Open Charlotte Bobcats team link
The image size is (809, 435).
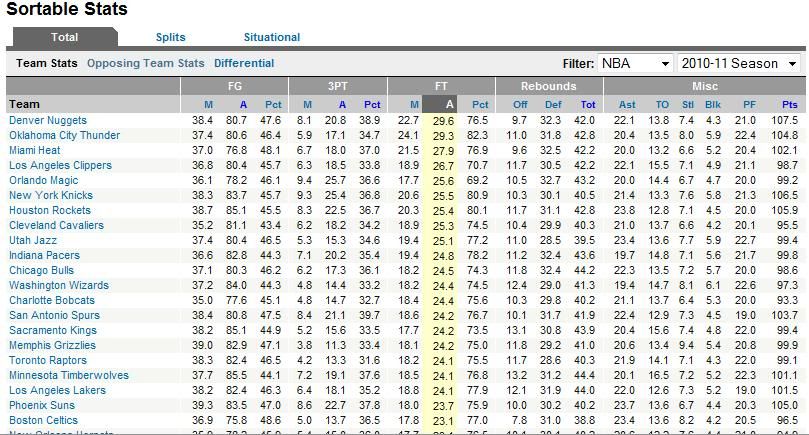coord(52,300)
